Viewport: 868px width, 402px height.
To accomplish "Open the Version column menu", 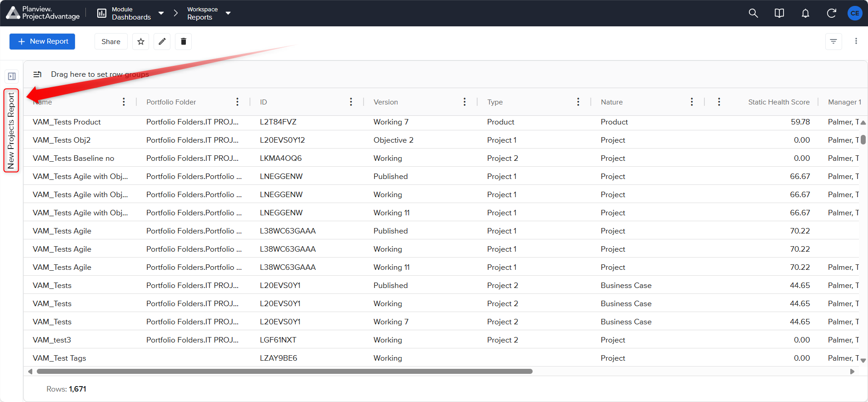I will pos(464,102).
